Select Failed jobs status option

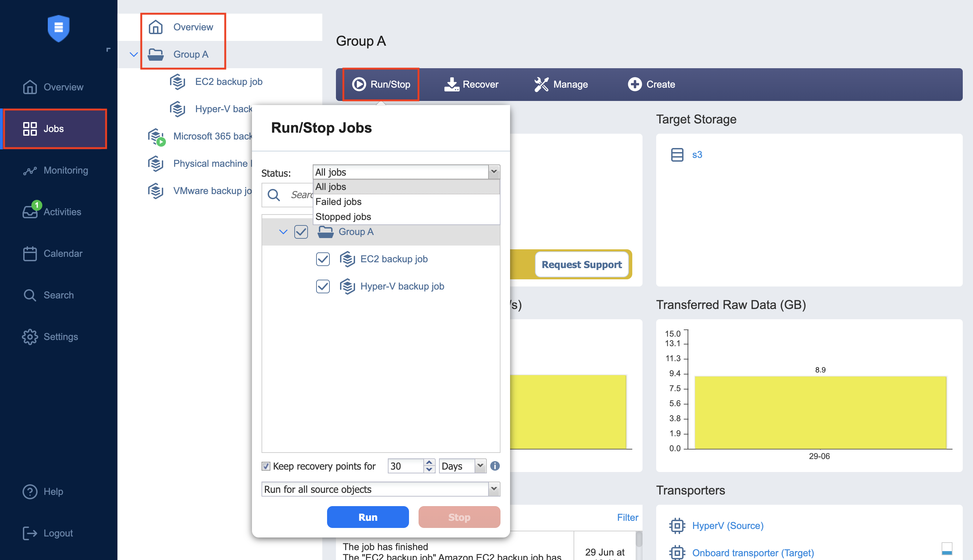pyautogui.click(x=338, y=202)
